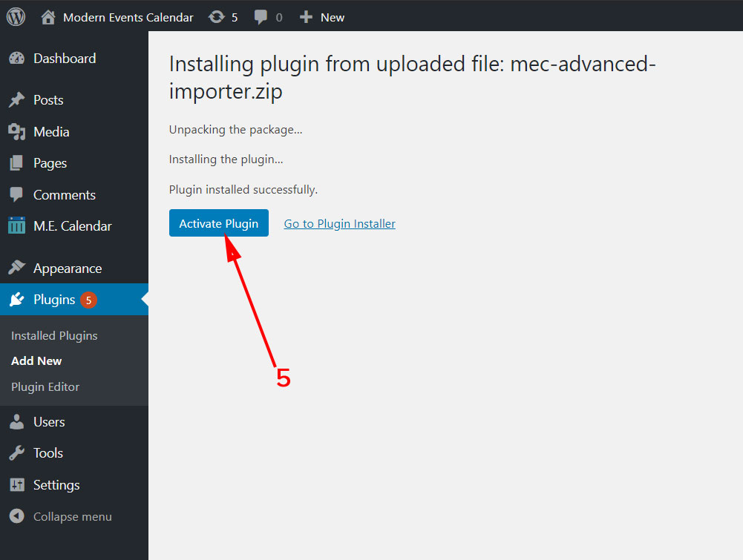Collapse menu via its label
Viewport: 743px width, 560px height.
pos(73,517)
